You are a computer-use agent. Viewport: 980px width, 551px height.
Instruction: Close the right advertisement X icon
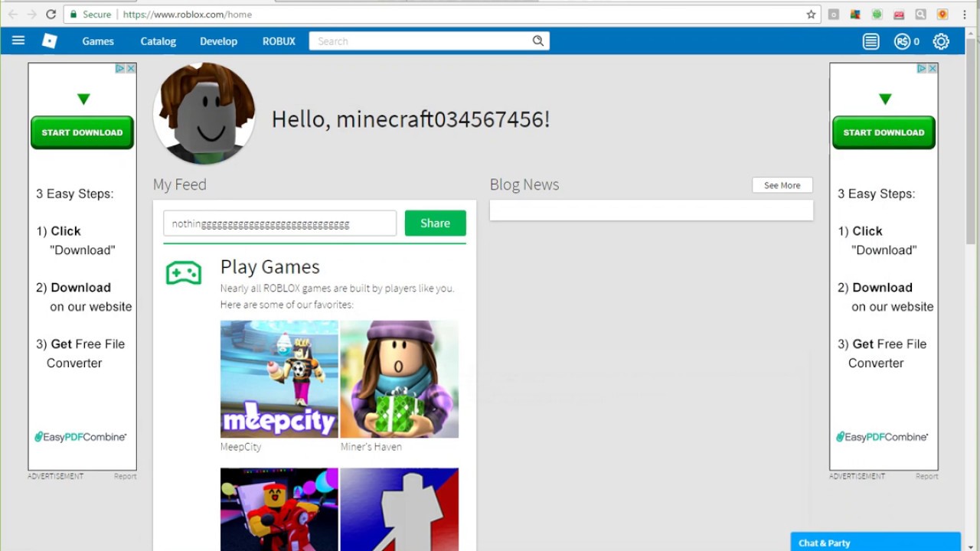coord(933,68)
